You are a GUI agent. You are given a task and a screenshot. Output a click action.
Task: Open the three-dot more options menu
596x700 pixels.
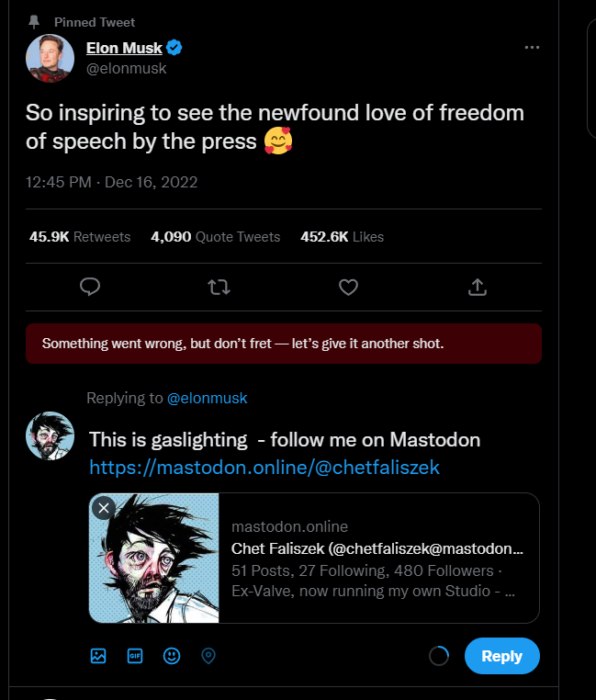532,48
